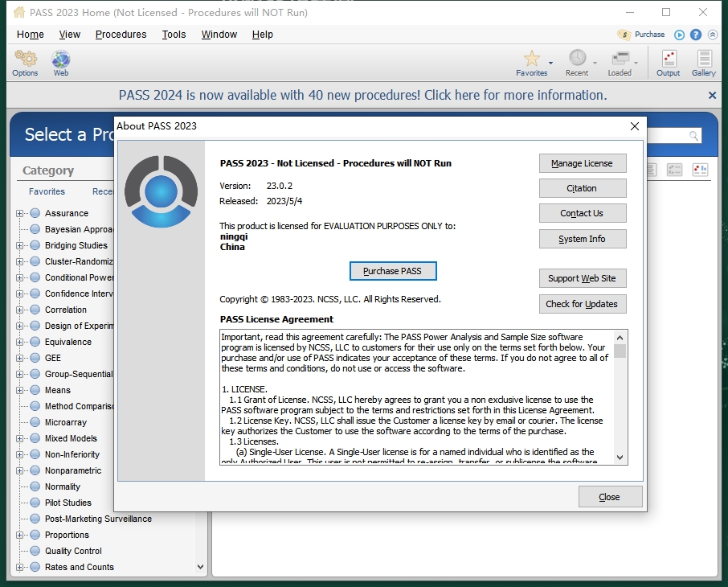
Task: Open the Loaded dropdown arrow
Action: pos(636,63)
